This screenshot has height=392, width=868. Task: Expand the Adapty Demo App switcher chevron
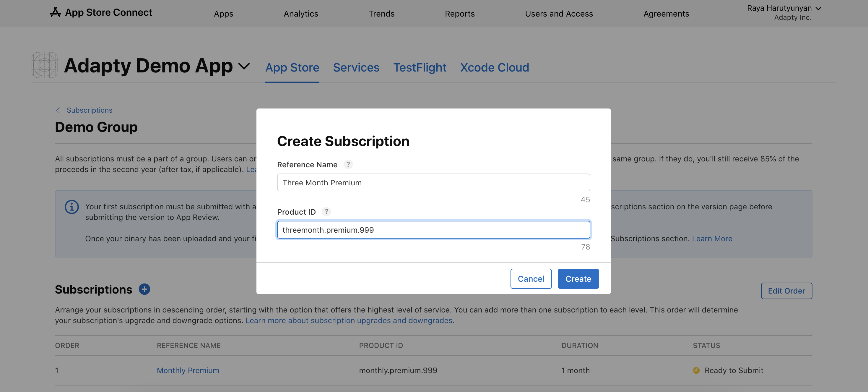point(244,66)
